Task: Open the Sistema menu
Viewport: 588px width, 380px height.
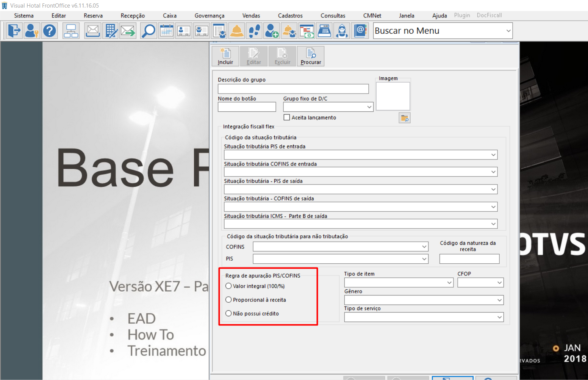Action: pos(24,16)
